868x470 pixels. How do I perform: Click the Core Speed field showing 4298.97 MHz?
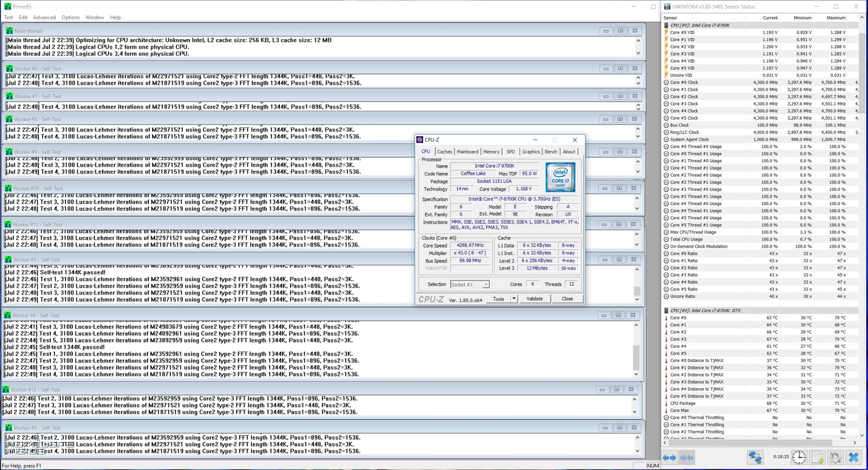click(x=470, y=245)
